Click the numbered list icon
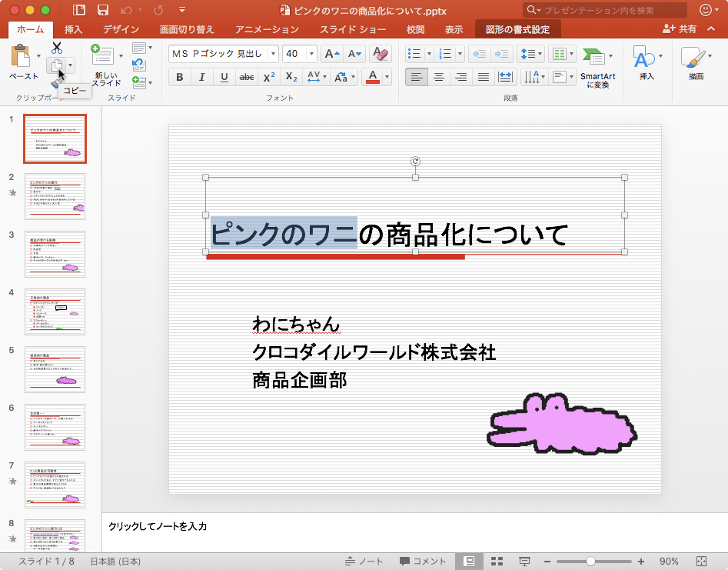This screenshot has width=728, height=570. pos(444,53)
